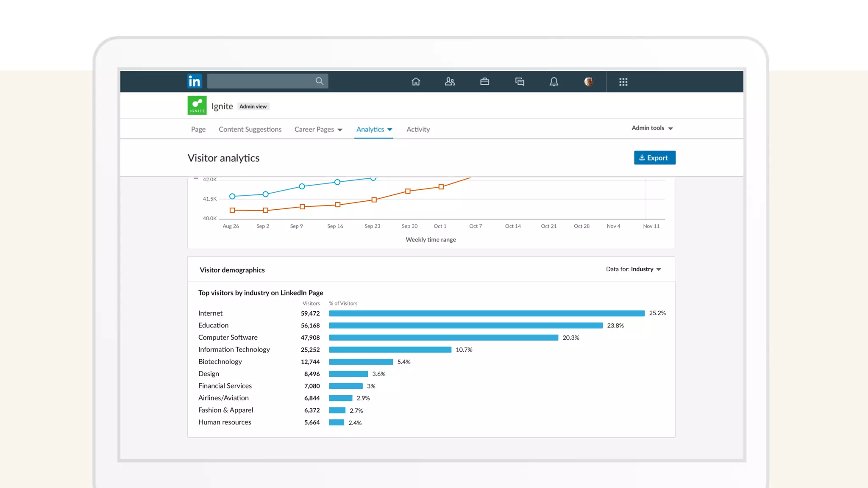Open the Home icon in navbar
This screenshot has width=868, height=488.
pyautogui.click(x=416, y=82)
